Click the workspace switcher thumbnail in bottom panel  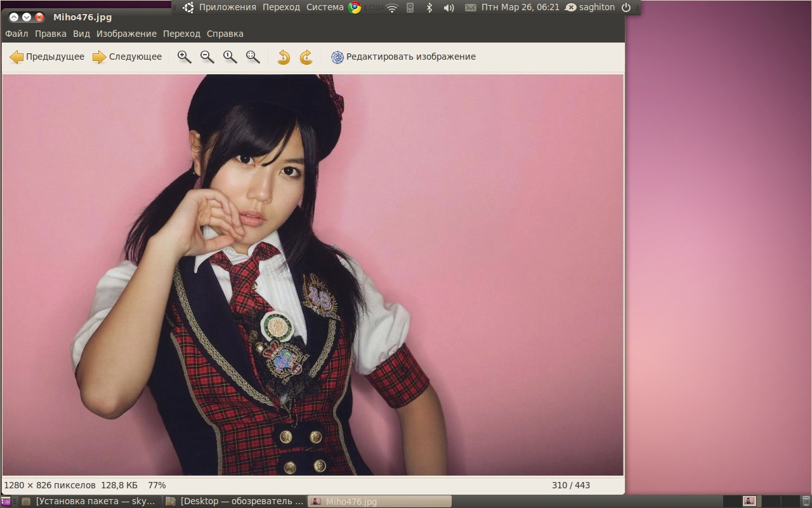[x=749, y=502]
